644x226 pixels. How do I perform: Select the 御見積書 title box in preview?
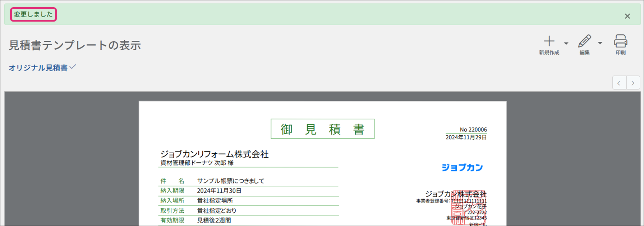pos(322,129)
